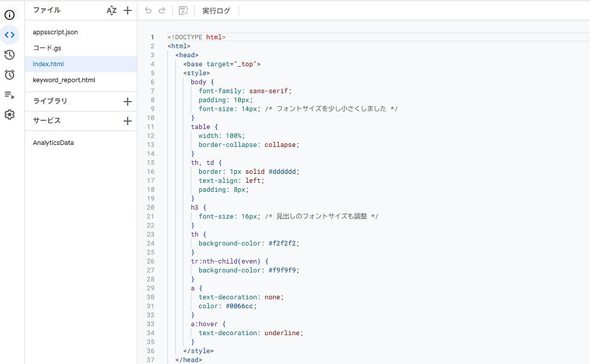Image resolution: width=590 pixels, height=364 pixels.
Task: Click the #dddddd border color value
Action: tap(282, 172)
